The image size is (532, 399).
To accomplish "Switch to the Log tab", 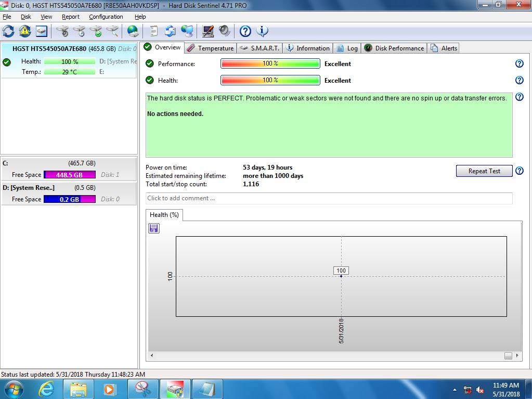I will point(347,48).
